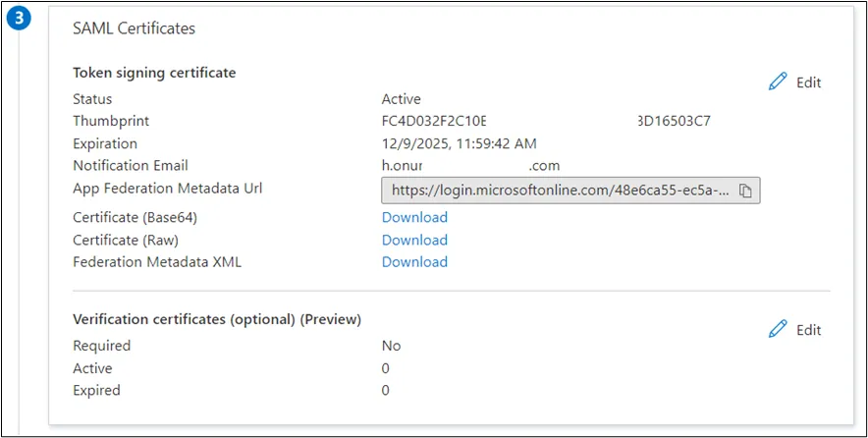Click the Token signing certificate heading
The width and height of the screenshot is (868, 438).
pos(154,73)
